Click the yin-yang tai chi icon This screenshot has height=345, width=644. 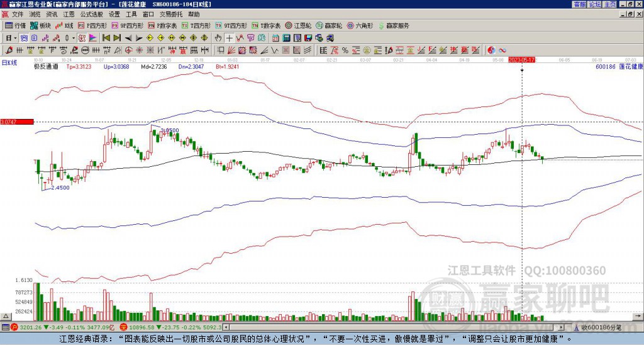[x=491, y=50]
